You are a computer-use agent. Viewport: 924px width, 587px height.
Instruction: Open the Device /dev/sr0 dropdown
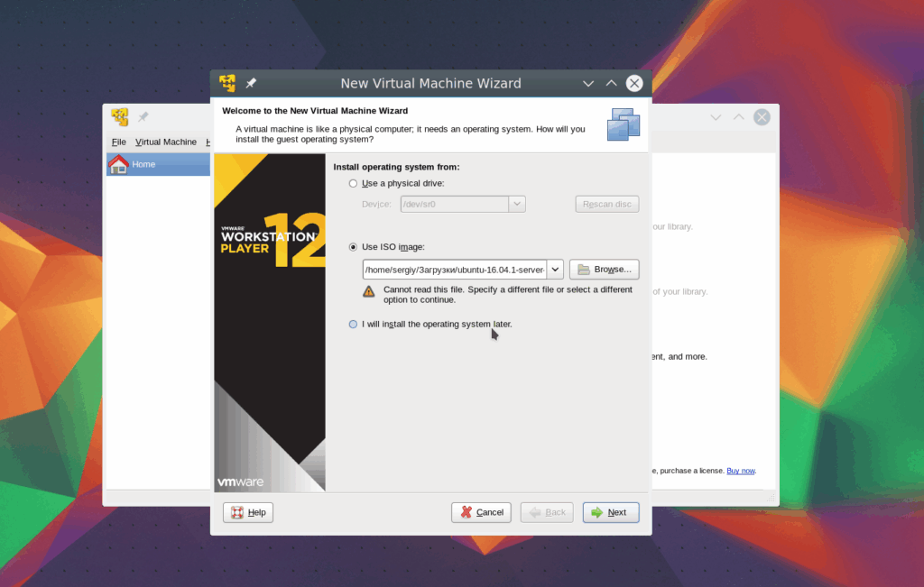click(x=517, y=205)
